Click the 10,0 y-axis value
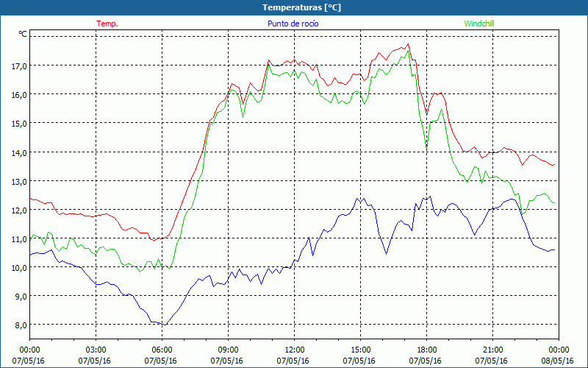The height and width of the screenshot is (368, 588). tap(20, 267)
